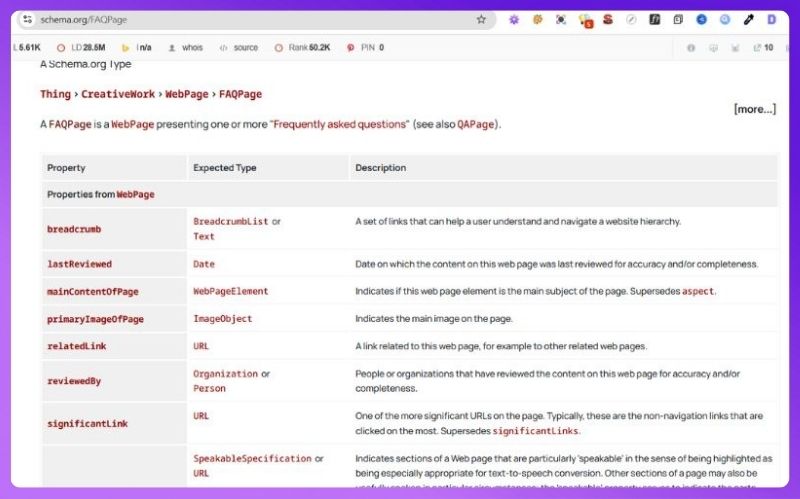The height and width of the screenshot is (499, 800).
Task: Click the info circle icon in SEO bar
Action: click(x=691, y=47)
